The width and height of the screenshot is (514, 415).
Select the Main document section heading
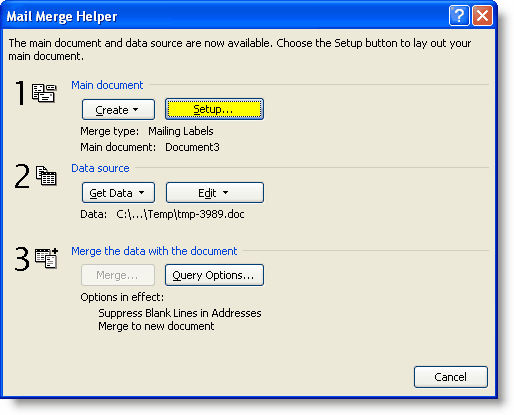tap(107, 85)
